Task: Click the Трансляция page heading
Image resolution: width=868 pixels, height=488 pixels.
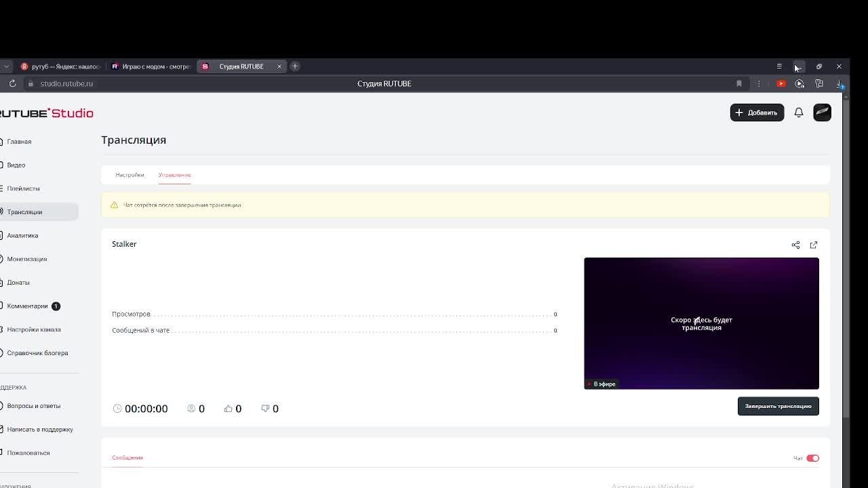Action: pos(134,140)
